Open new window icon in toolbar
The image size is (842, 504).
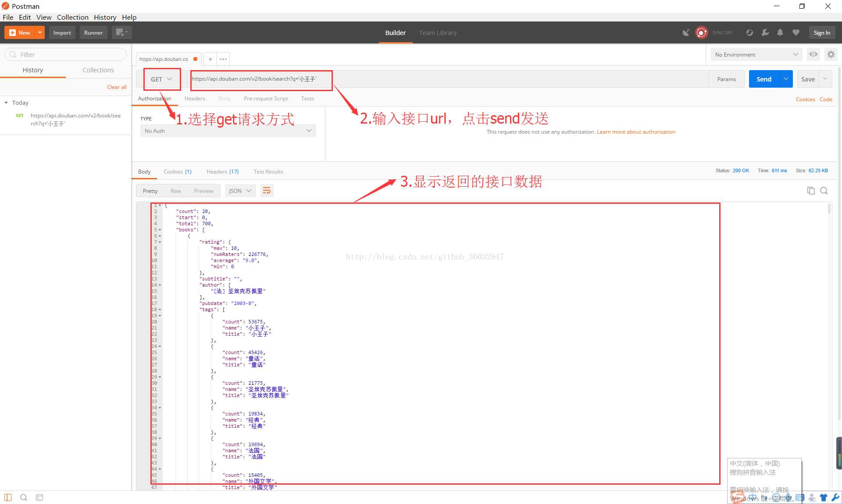click(x=121, y=32)
